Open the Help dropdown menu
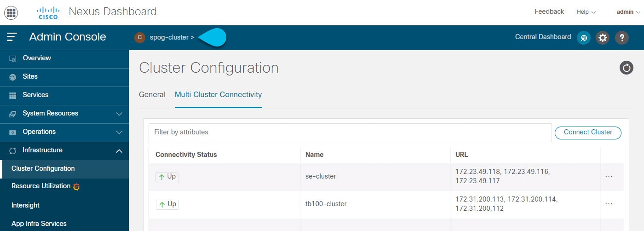The height and width of the screenshot is (231, 644). (x=586, y=12)
